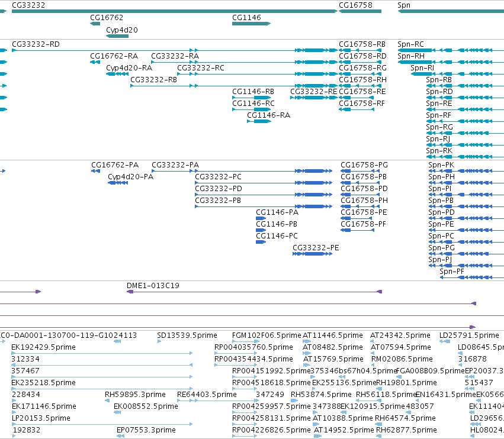This screenshot has width=504, height=439.
Task: Click the RM02086.5prime EST label
Action: point(402,359)
